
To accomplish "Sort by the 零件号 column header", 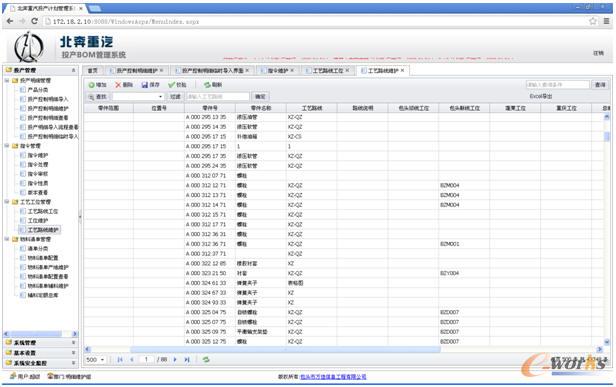I will (210, 108).
